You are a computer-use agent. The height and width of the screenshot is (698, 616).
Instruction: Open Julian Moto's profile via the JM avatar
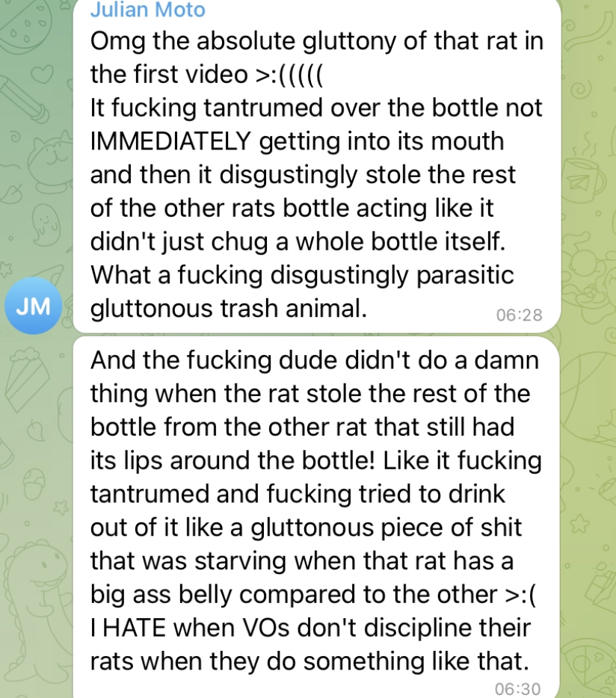(x=33, y=306)
